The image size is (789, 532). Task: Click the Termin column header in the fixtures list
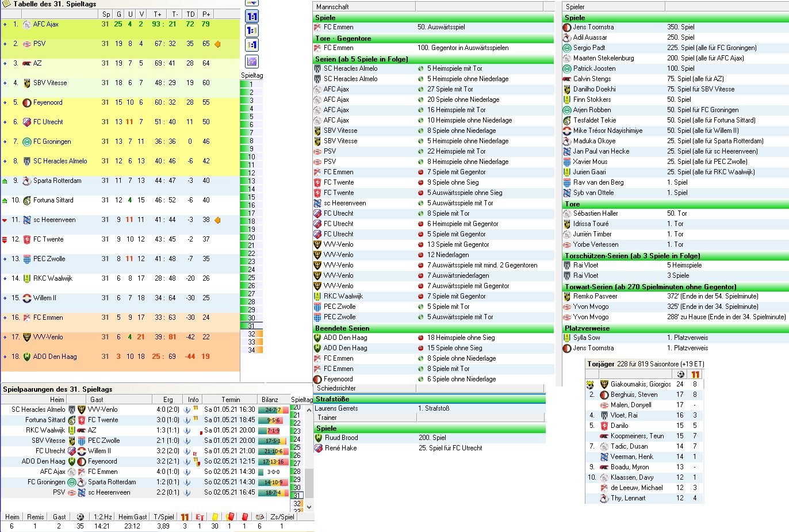(x=231, y=400)
